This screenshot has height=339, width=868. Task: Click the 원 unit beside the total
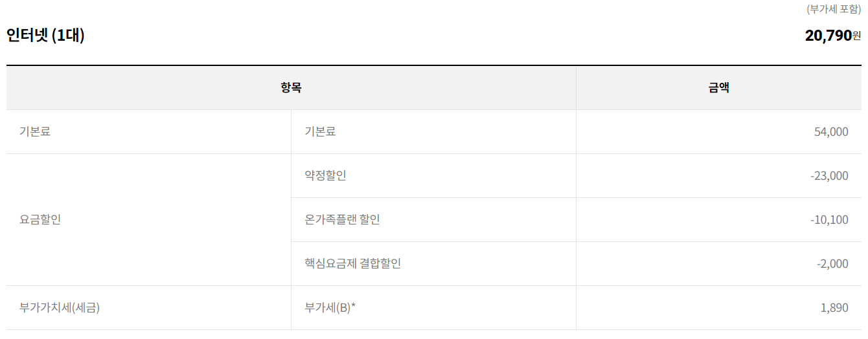click(857, 36)
